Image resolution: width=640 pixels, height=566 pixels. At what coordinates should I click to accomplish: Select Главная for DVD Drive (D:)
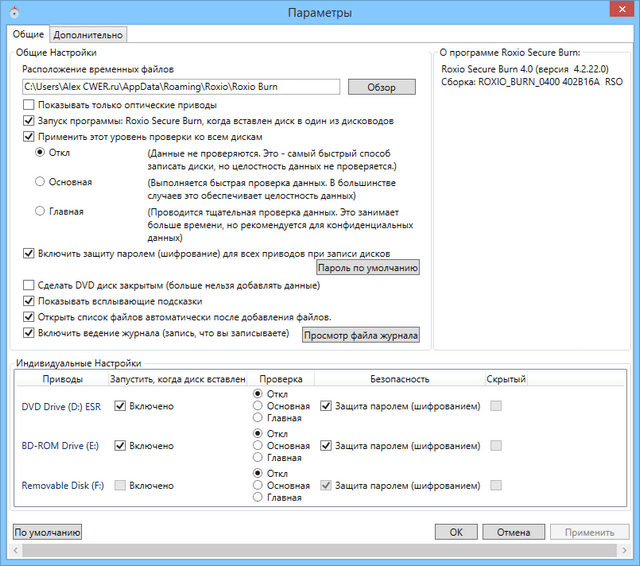point(258,417)
